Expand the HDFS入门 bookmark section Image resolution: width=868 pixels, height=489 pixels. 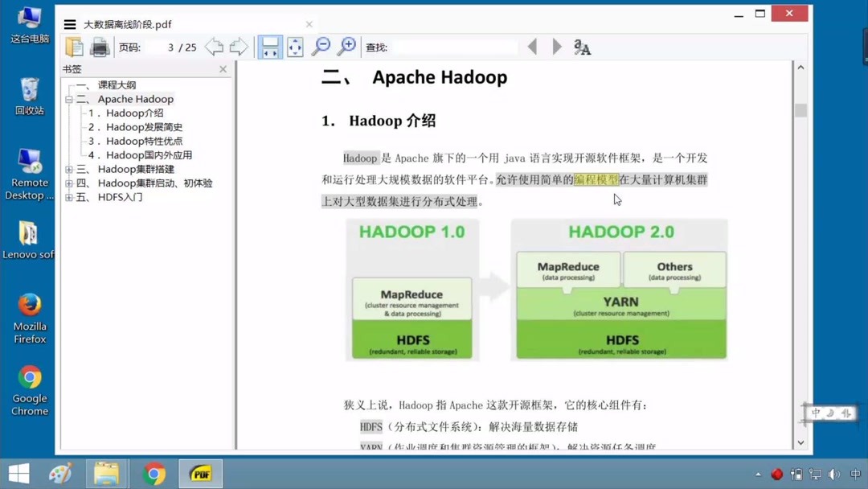pos(68,196)
